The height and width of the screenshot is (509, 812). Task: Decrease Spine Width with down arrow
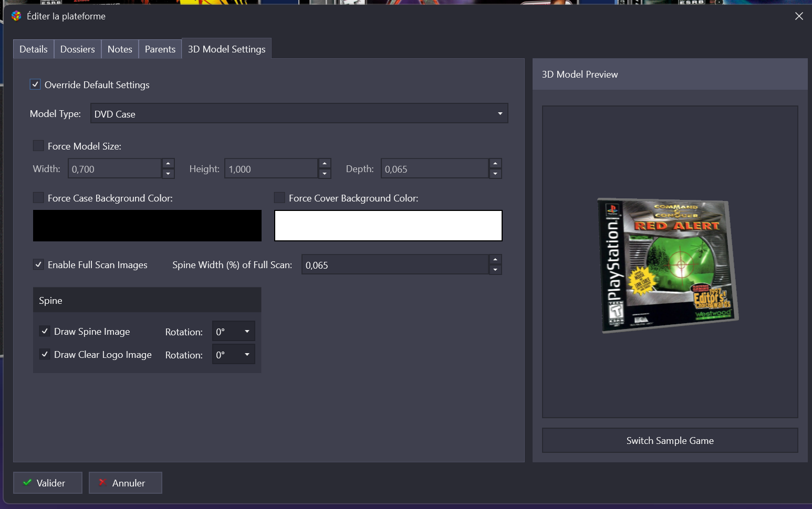(495, 270)
